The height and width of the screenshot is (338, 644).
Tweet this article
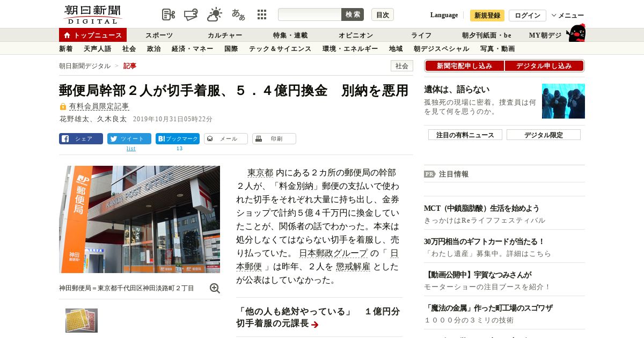(x=129, y=138)
